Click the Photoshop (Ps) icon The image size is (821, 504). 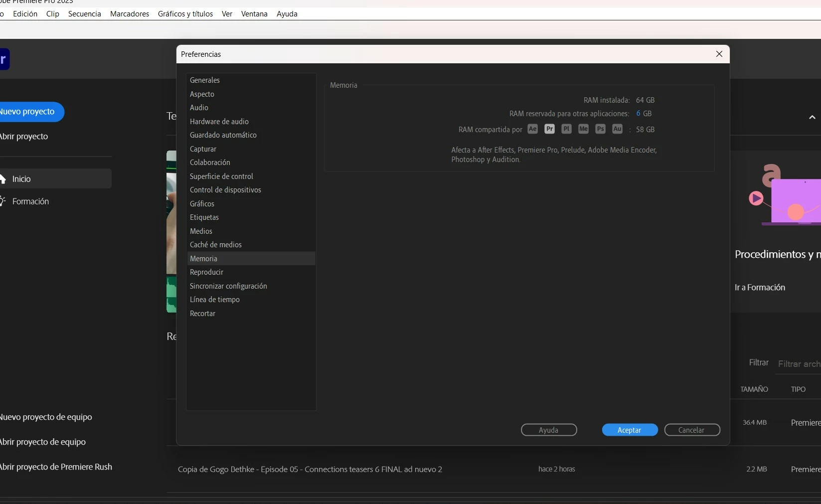coord(600,129)
